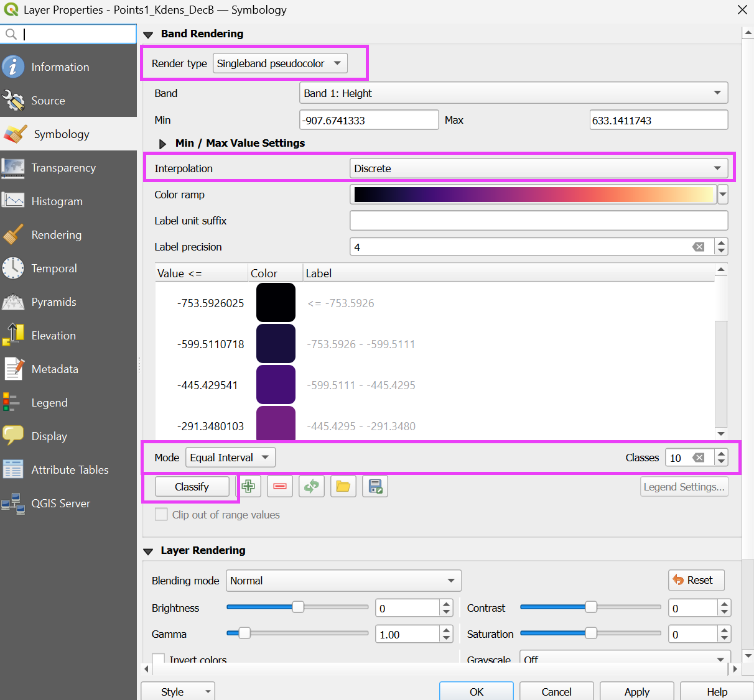
Task: Open the Render type dropdown
Action: point(280,63)
